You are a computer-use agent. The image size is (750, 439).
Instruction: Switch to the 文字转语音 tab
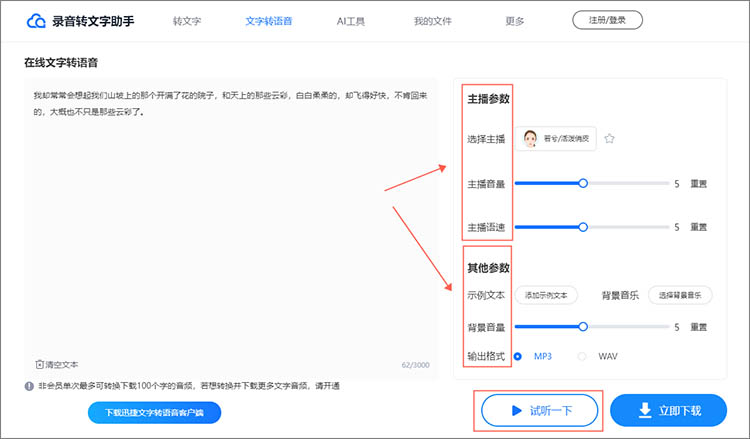[x=268, y=21]
